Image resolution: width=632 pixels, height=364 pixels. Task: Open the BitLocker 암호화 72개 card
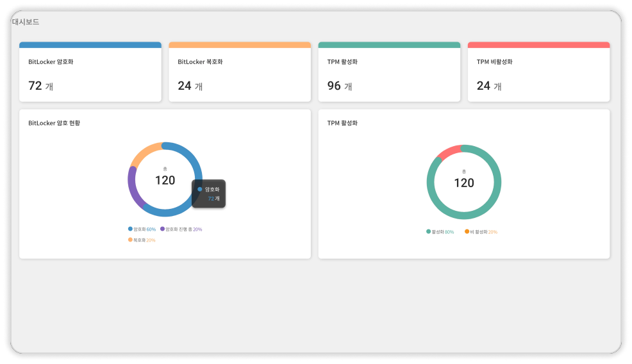(x=90, y=72)
